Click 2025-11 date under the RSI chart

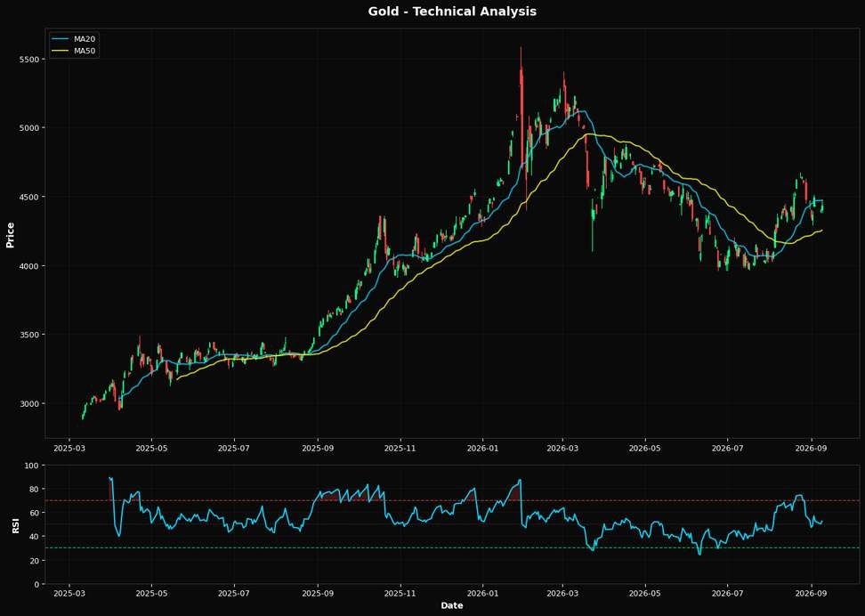(x=400, y=595)
